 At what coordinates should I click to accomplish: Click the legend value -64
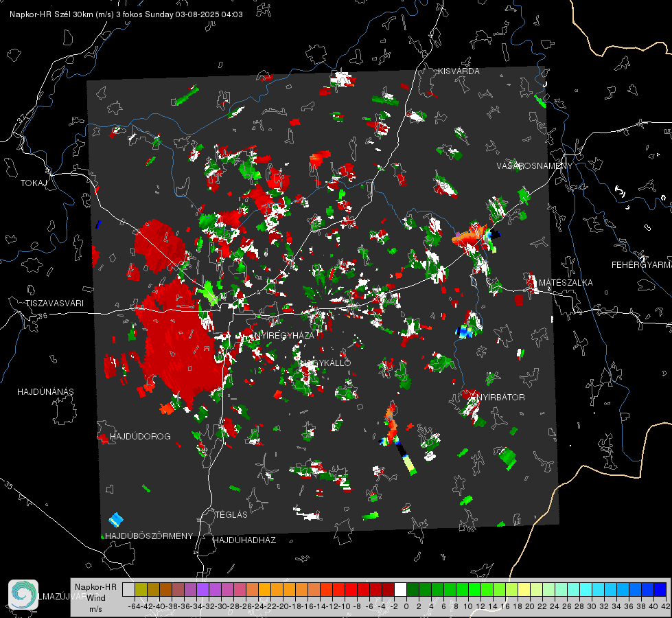(x=135, y=606)
